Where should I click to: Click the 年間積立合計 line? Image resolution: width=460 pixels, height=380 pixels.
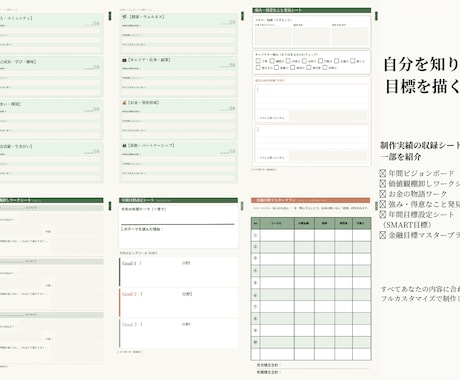coord(269,372)
